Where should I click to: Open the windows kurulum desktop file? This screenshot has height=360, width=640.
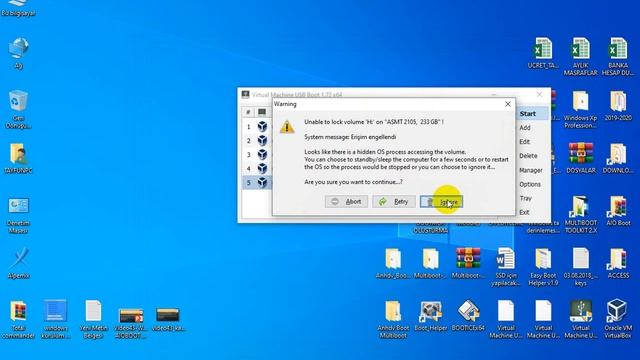point(56,320)
